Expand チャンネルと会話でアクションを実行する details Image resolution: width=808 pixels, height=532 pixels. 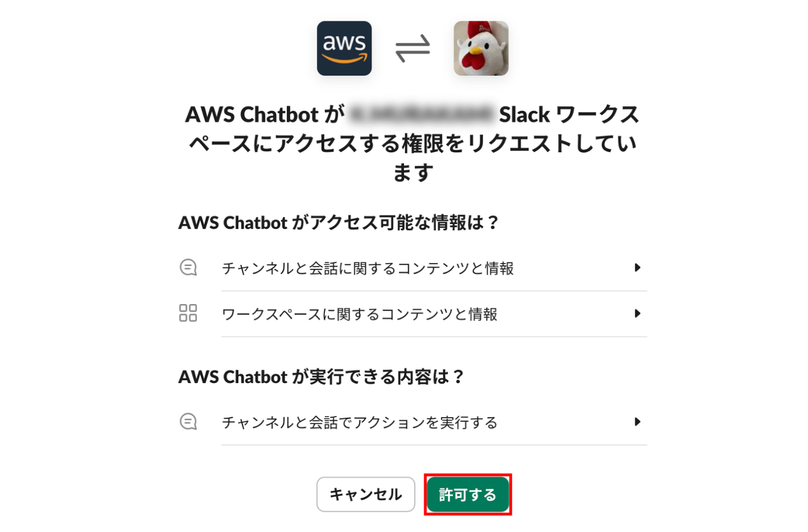coord(638,422)
